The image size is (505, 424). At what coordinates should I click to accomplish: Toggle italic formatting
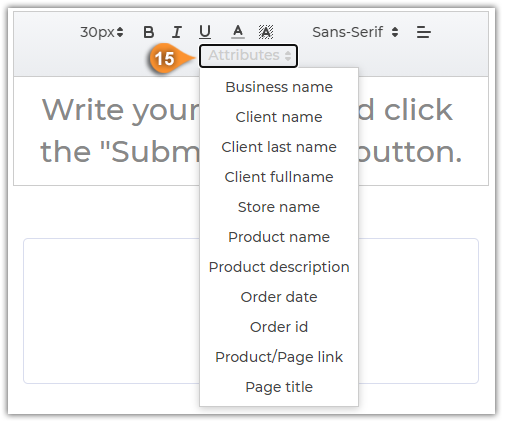coord(177,32)
